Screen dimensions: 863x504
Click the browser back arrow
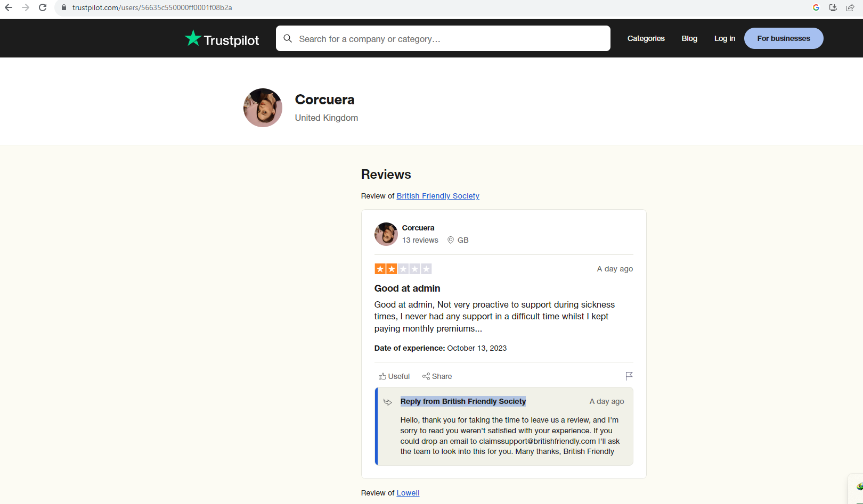(9, 7)
